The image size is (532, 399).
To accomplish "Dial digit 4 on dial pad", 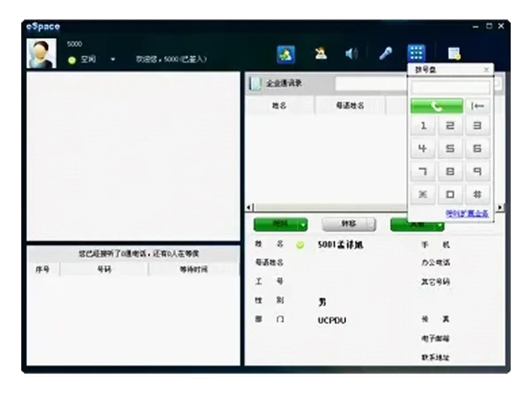I will [423, 149].
